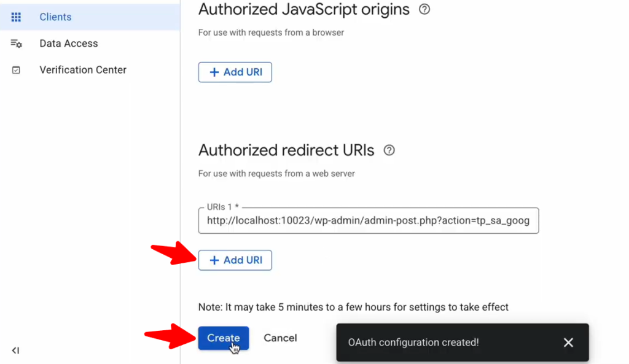Dismiss the OAuth configuration created toast
The height and width of the screenshot is (364, 629).
tap(568, 343)
